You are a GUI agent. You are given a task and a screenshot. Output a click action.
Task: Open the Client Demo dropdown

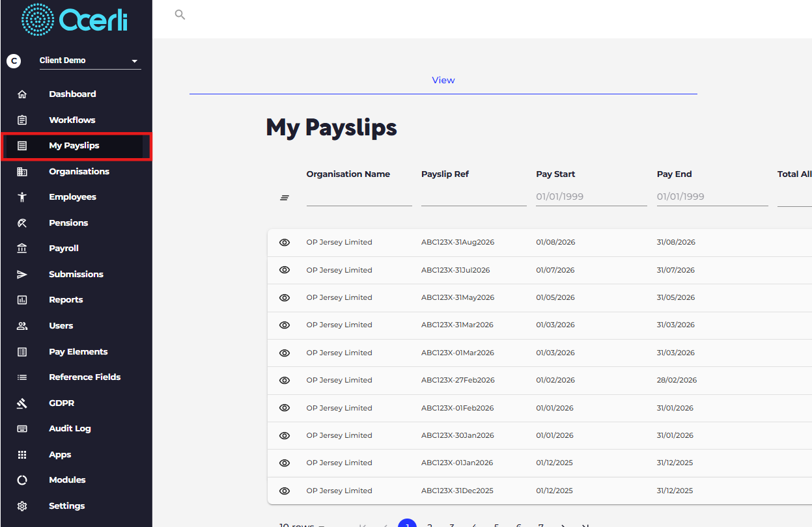point(90,61)
